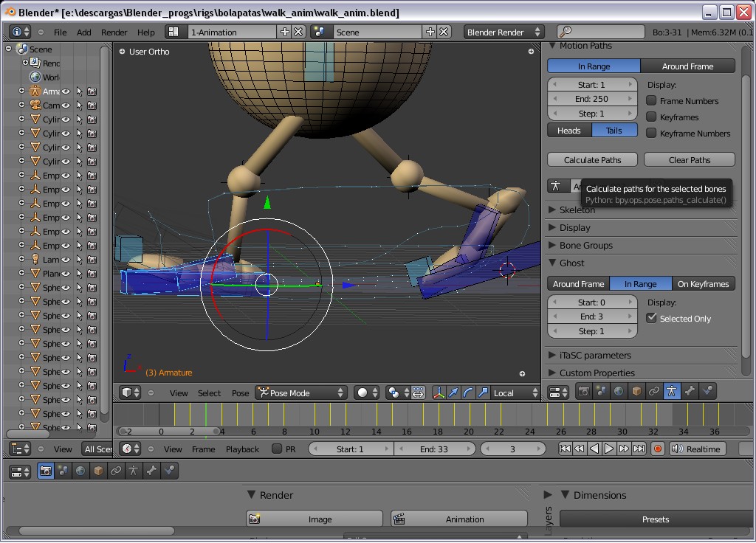756x543 pixels.
Task: Toggle the PR checkbox in the timeline
Action: click(277, 449)
